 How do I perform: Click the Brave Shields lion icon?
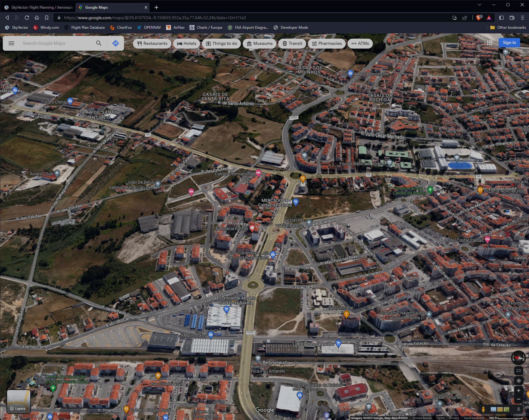pyautogui.click(x=479, y=18)
